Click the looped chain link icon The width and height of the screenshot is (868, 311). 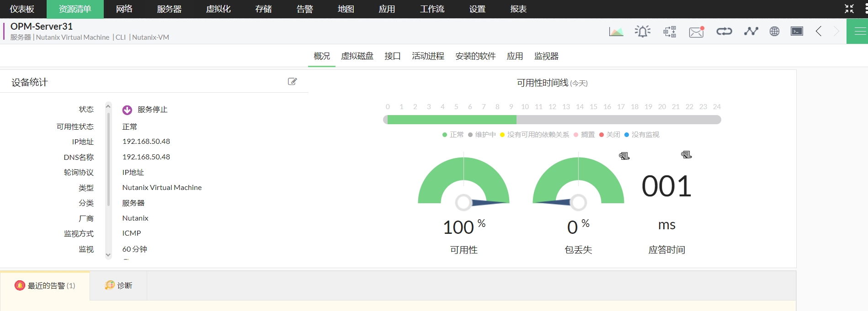(x=724, y=31)
